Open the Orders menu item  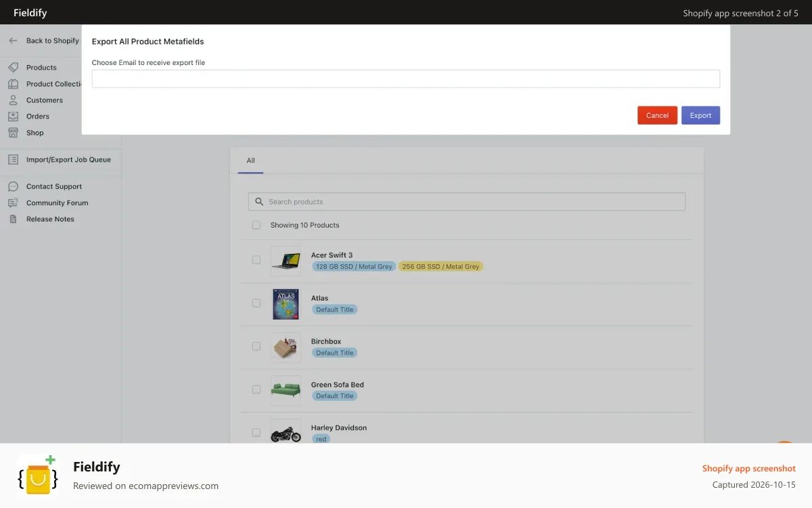38,117
